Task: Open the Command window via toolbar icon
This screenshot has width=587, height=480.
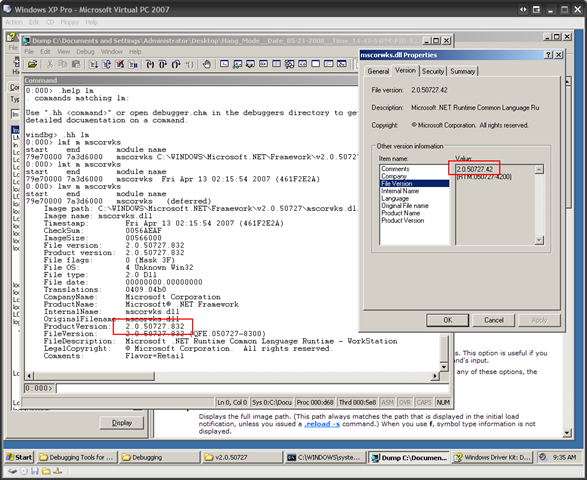Action: 224,64
